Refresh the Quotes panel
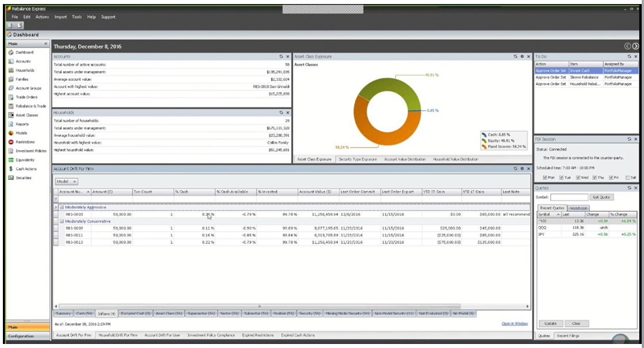The height and width of the screenshot is (348, 644). click(629, 188)
